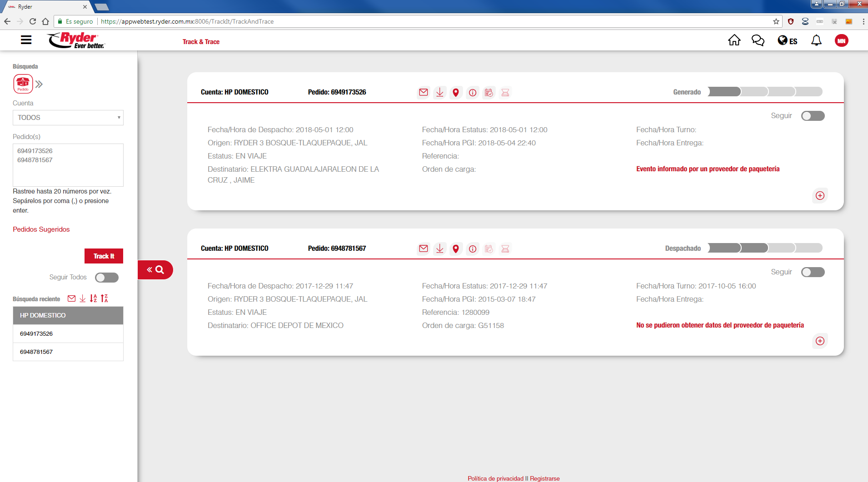Show info icon for order 6948781567
This screenshot has height=482, width=868.
[473, 249]
